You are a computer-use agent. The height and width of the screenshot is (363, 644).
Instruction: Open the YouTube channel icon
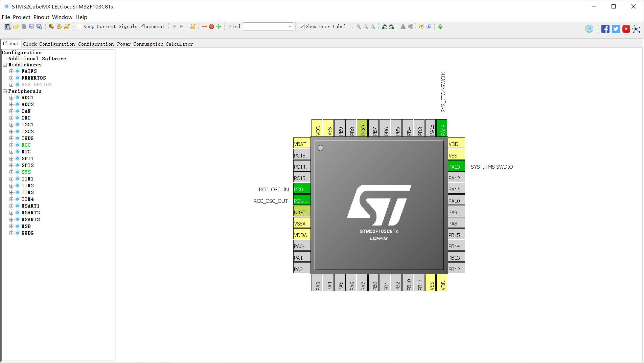[x=626, y=29]
